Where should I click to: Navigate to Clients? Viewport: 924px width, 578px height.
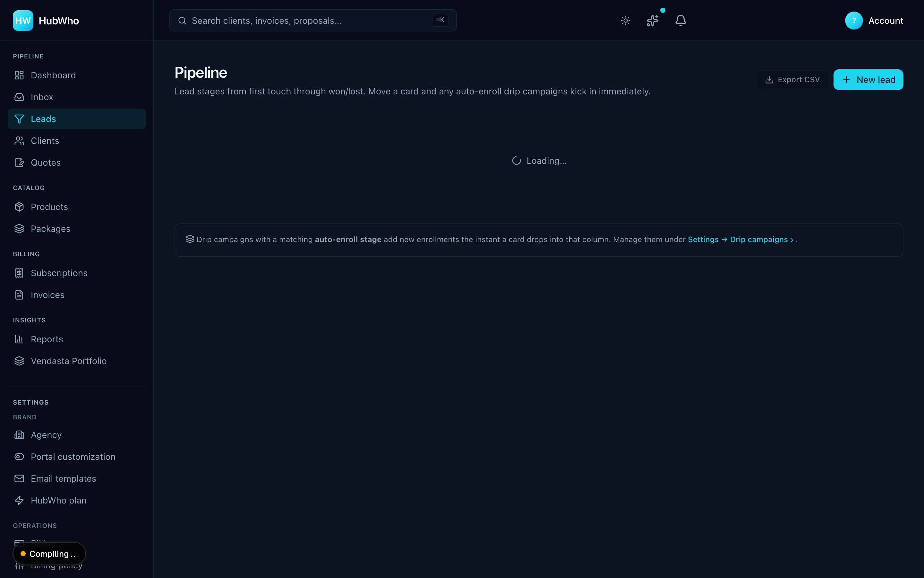tap(76, 141)
